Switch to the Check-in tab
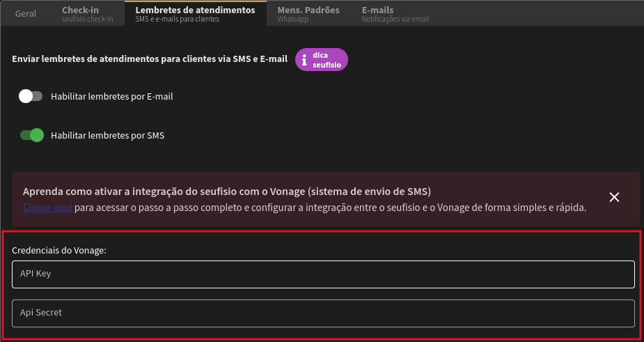 [x=88, y=13]
